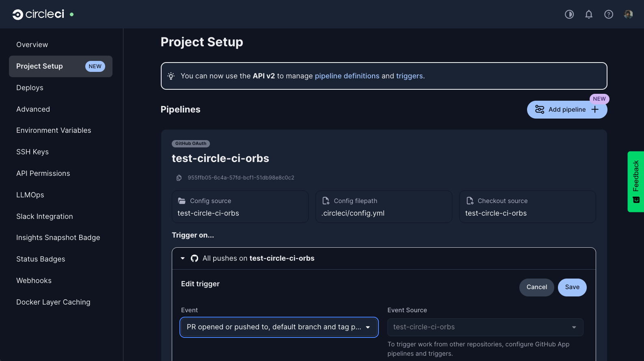This screenshot has width=644, height=361.
Task: Click the Checkout source card
Action: 527,207
